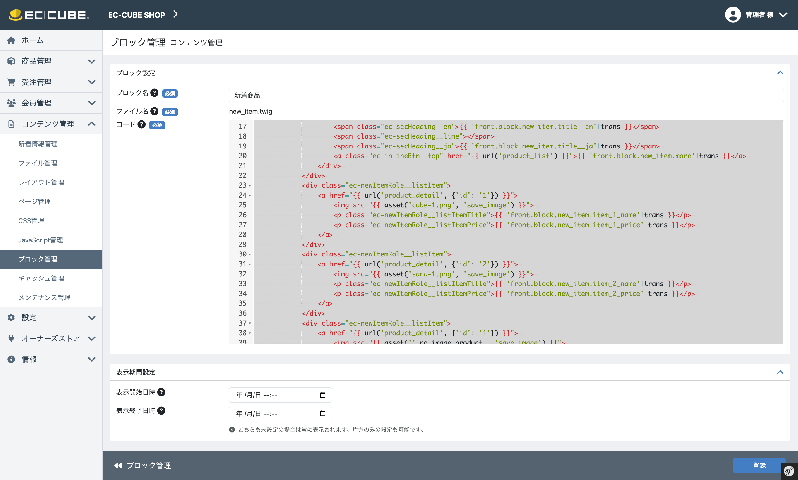
Task: Open CSS管理 in the sidebar
Action: 32,220
